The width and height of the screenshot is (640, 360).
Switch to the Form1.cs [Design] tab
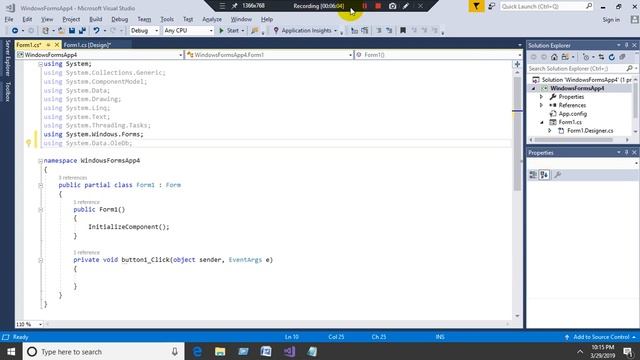tap(87, 45)
